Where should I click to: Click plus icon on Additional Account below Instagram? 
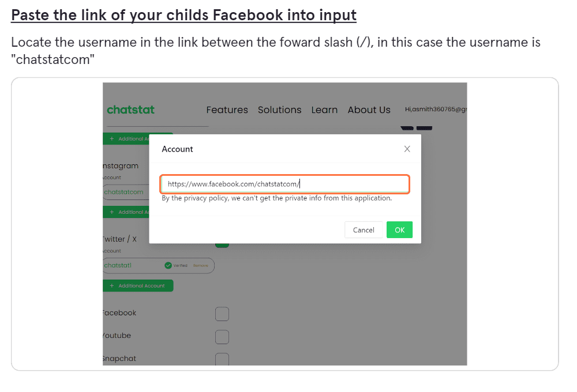pyautogui.click(x=112, y=212)
